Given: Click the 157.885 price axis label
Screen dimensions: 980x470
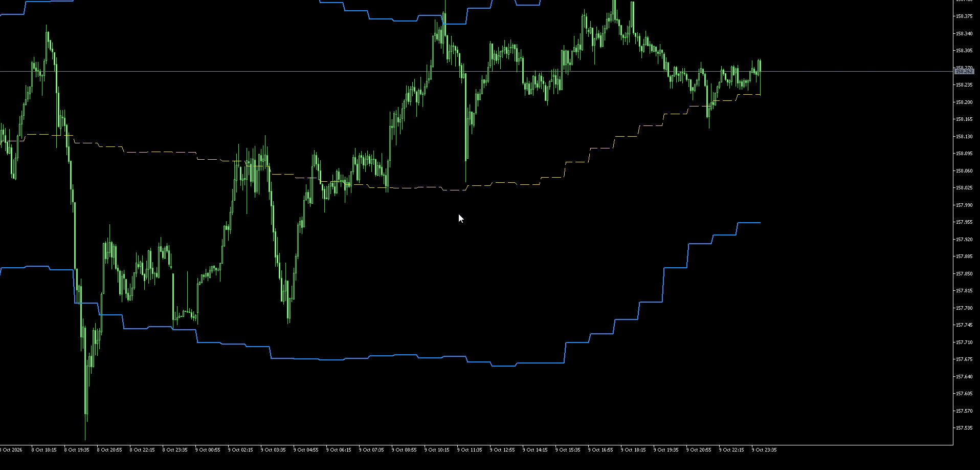Looking at the screenshot, I should pos(964,257).
